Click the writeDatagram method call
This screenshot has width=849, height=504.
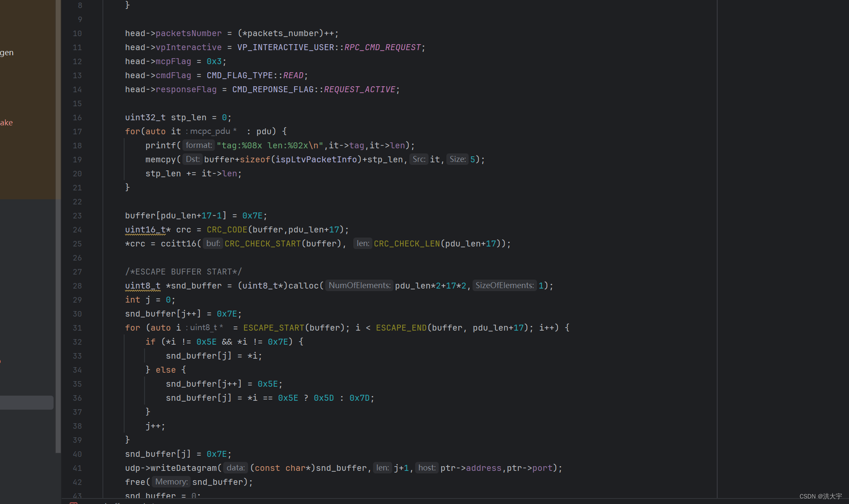point(184,468)
